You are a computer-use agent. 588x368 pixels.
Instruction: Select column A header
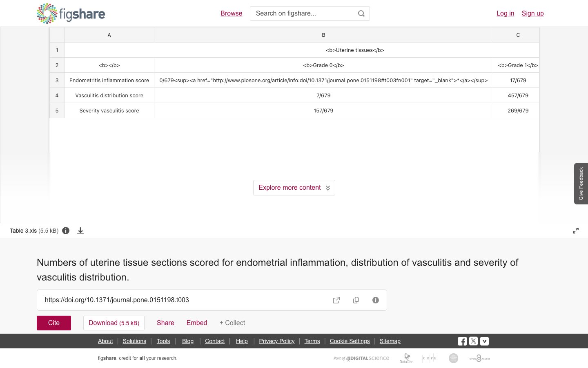[x=109, y=35]
